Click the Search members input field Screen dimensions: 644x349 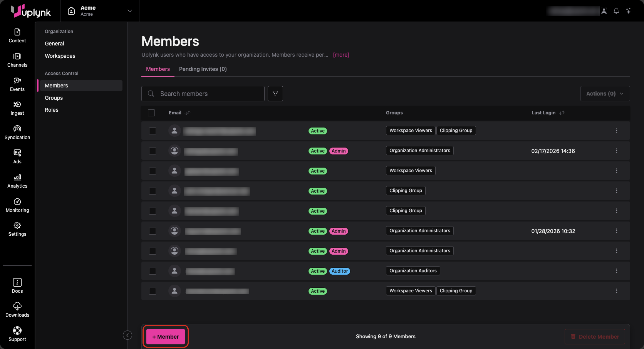click(x=210, y=93)
